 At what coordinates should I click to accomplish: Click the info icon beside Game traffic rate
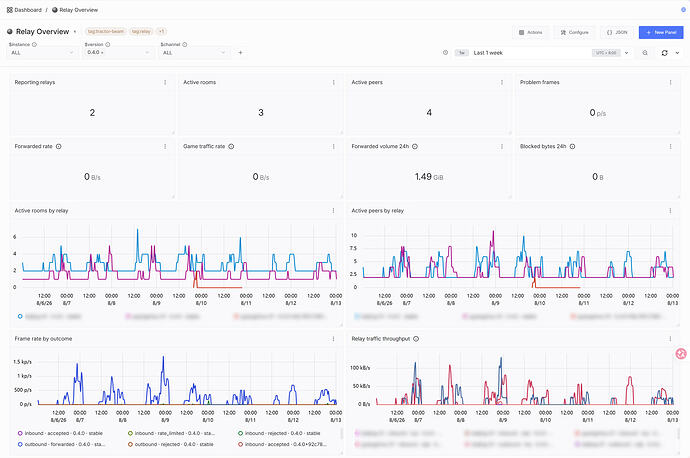[x=231, y=147]
